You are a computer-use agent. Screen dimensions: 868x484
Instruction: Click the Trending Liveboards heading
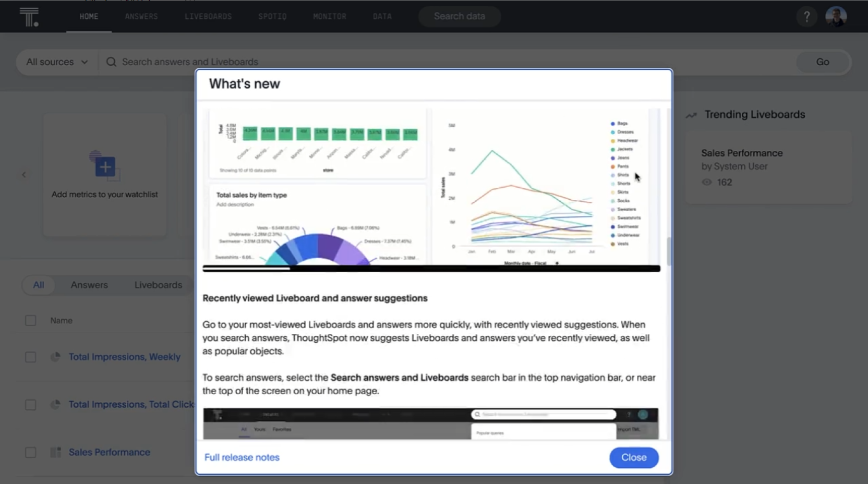[755, 115]
